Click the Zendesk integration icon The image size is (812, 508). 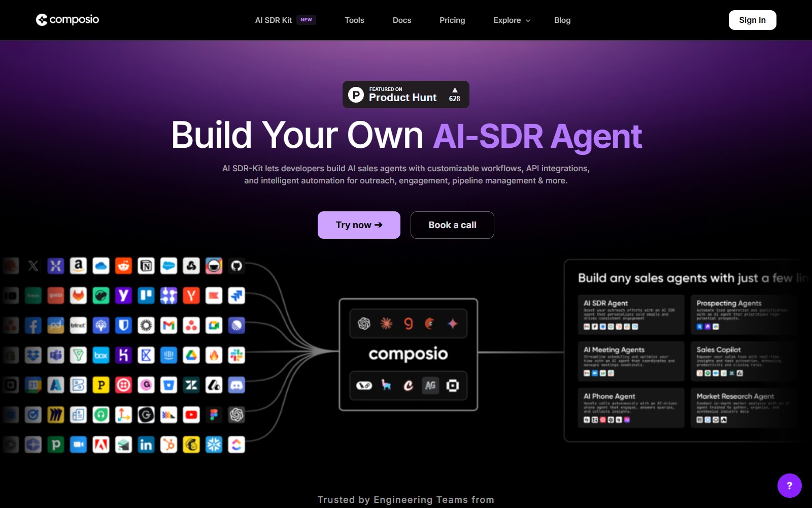(x=191, y=385)
